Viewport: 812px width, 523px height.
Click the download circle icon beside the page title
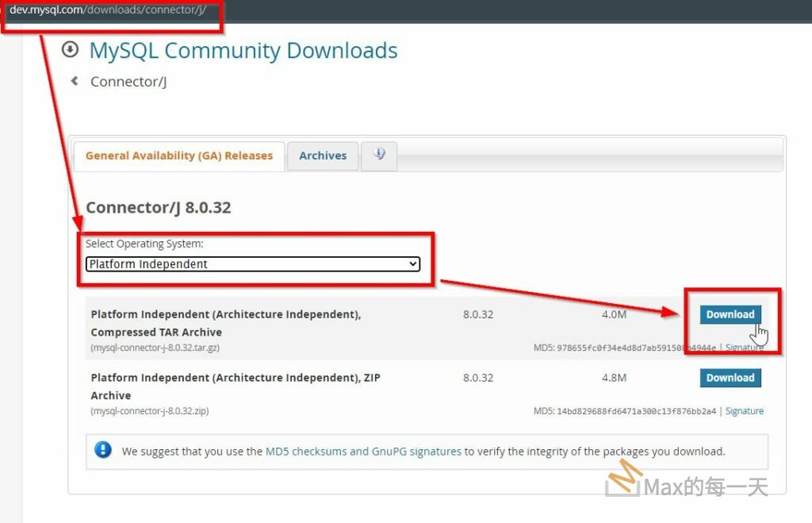pos(70,50)
